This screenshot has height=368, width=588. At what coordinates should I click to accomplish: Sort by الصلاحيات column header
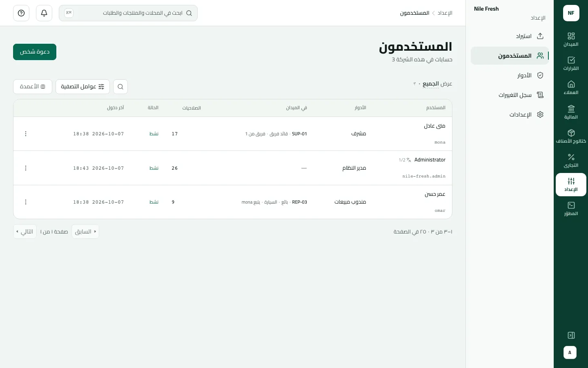tap(192, 108)
